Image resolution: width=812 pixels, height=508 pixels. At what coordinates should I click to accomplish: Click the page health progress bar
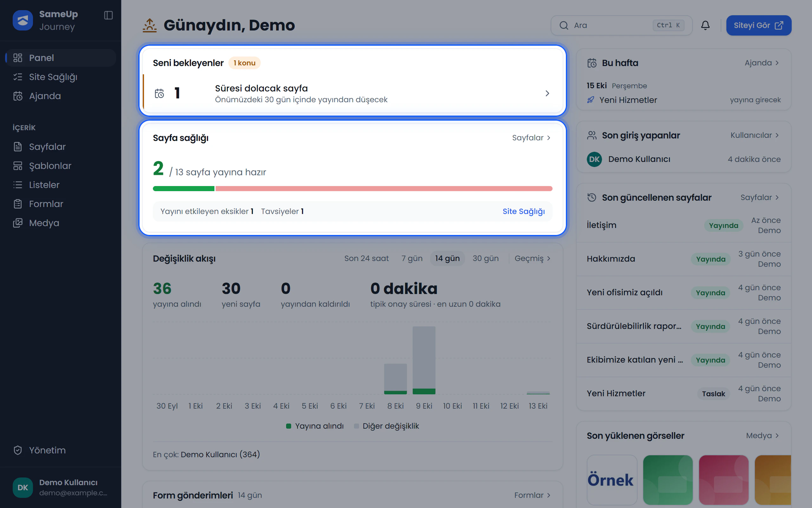[352, 189]
